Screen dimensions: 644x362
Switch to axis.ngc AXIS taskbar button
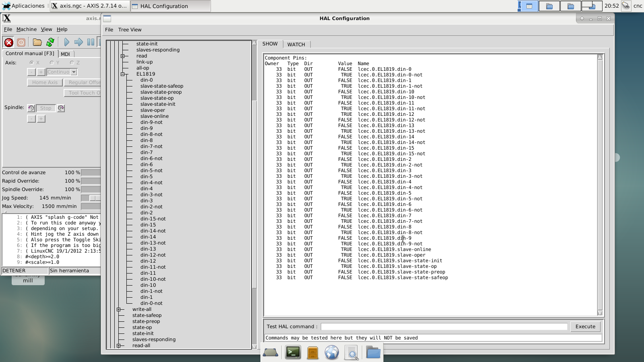[90, 6]
